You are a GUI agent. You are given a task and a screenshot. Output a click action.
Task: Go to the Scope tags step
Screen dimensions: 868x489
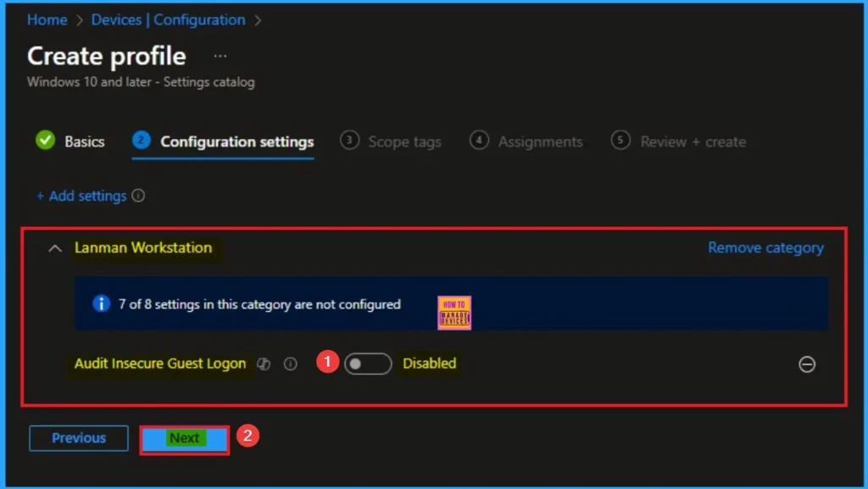403,142
